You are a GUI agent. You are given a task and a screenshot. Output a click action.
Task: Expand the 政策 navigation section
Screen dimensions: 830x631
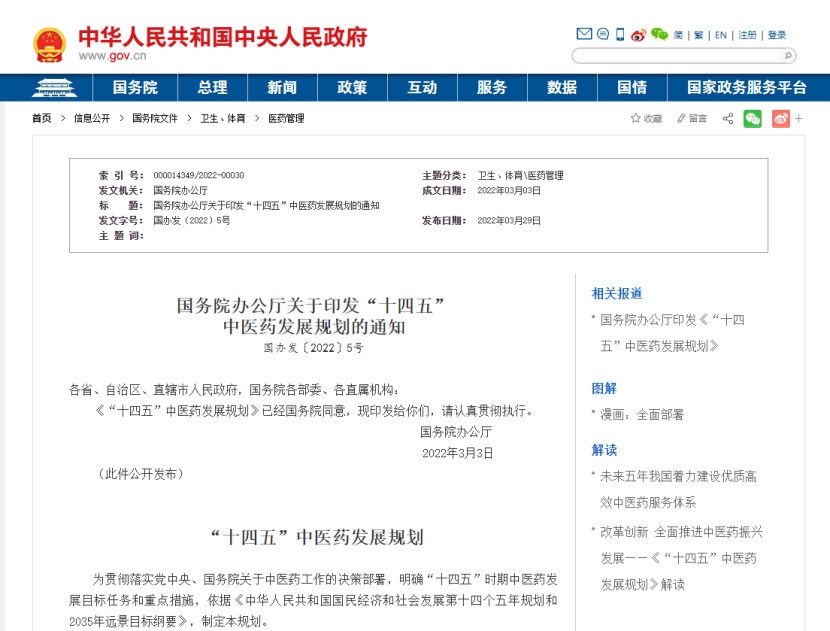pos(352,88)
